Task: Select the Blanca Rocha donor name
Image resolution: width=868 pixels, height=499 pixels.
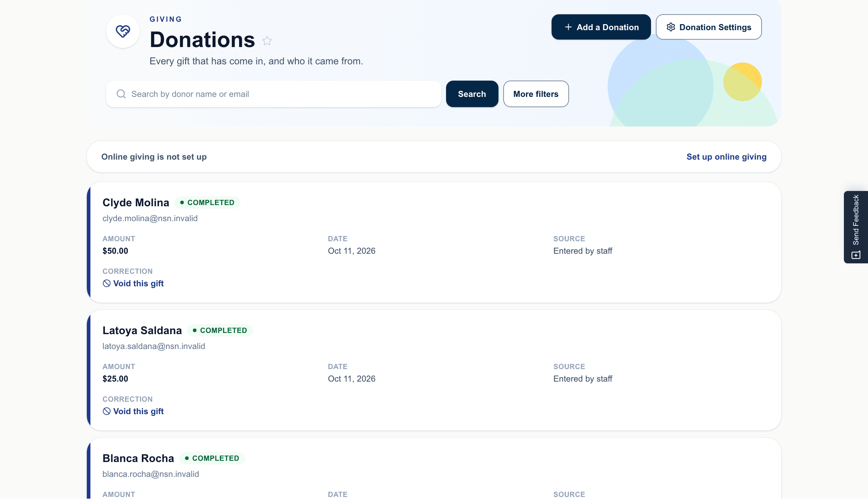Action: pyautogui.click(x=138, y=458)
